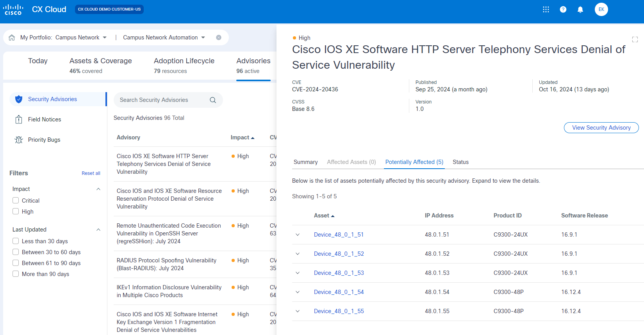Image resolution: width=644 pixels, height=335 pixels.
Task: Open the Affected Assets (0) tab
Action: click(x=351, y=162)
